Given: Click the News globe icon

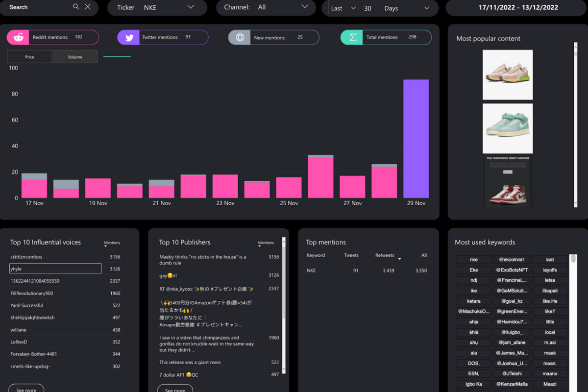Looking at the screenshot, I should coord(240,37).
